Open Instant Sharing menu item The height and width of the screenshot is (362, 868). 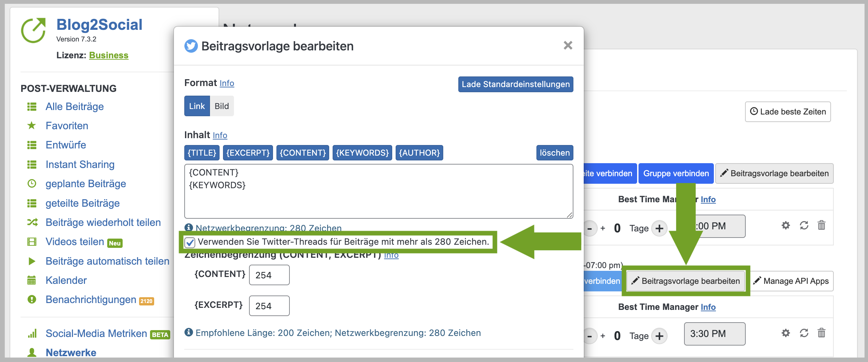[x=80, y=165]
